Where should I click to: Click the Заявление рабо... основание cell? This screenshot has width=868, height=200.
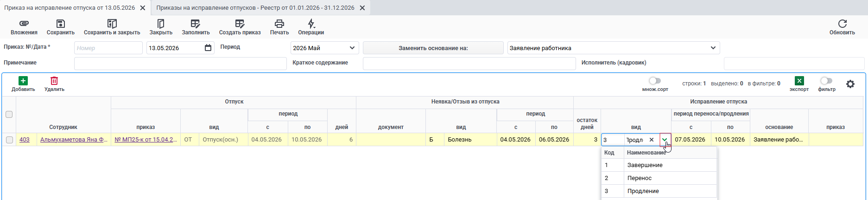click(x=779, y=140)
